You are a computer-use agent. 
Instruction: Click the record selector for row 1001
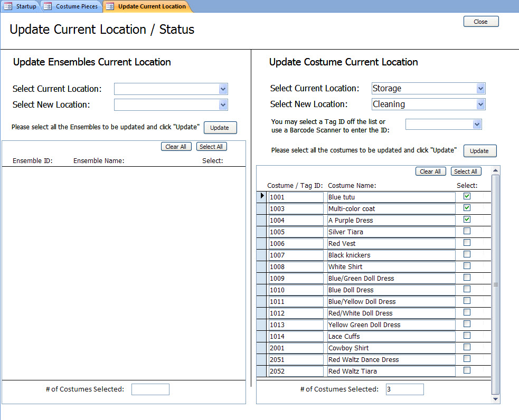[x=261, y=197]
